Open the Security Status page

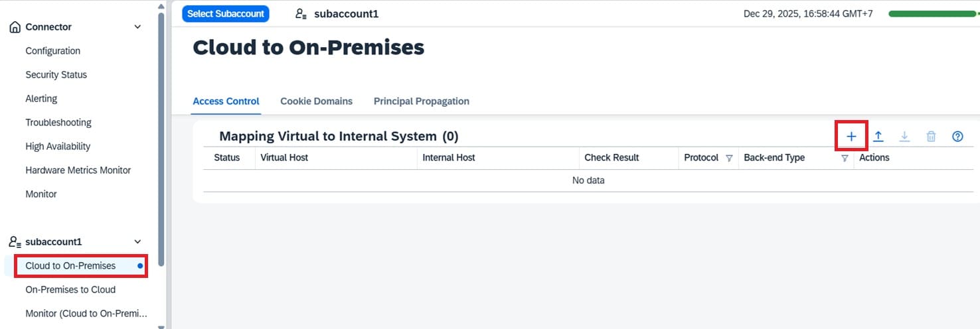(x=56, y=75)
